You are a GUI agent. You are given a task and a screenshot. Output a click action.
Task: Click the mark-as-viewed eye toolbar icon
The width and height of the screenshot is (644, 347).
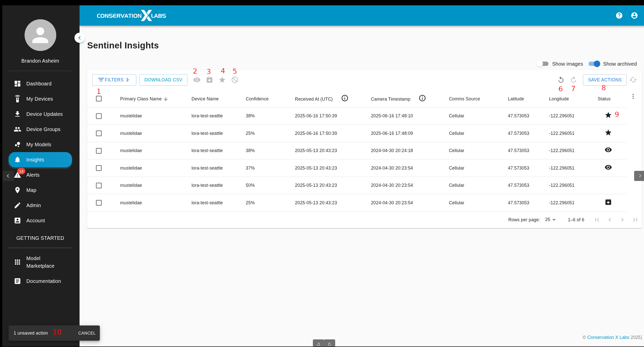[x=197, y=80]
